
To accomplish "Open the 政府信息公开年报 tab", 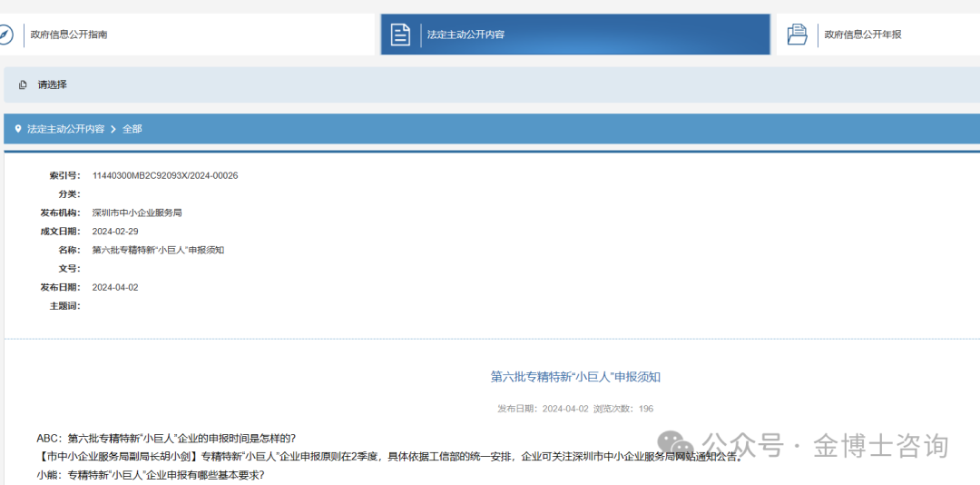I will point(878,35).
